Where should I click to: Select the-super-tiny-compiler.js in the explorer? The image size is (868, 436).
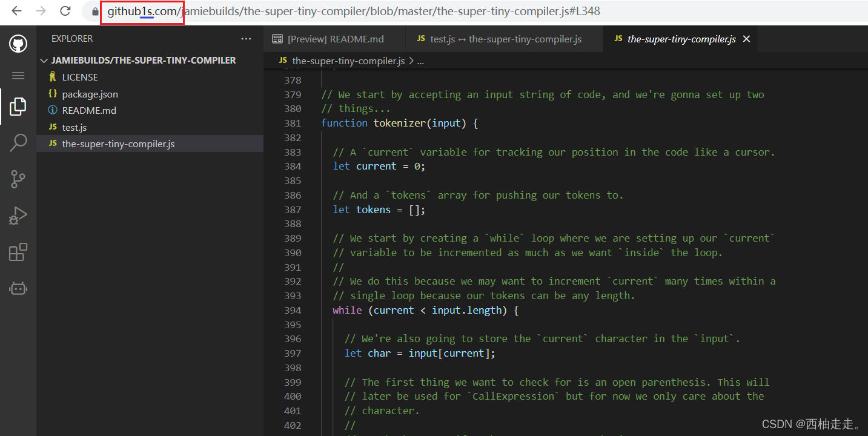pos(150,144)
